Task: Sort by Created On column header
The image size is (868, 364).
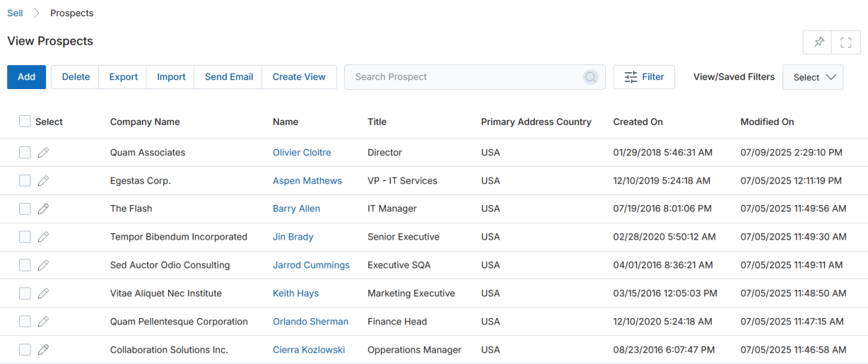Action: [x=638, y=122]
